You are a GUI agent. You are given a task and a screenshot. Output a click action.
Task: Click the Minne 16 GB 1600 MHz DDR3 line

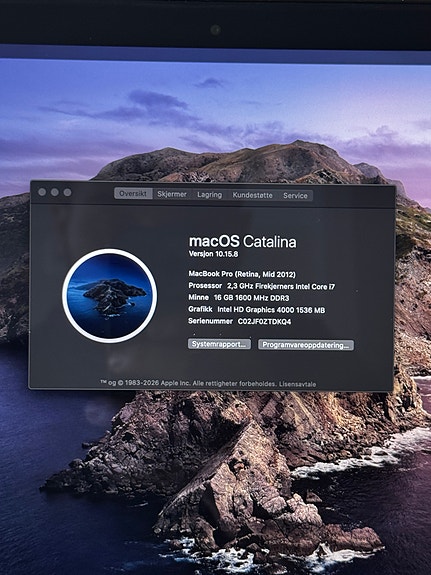click(x=239, y=298)
